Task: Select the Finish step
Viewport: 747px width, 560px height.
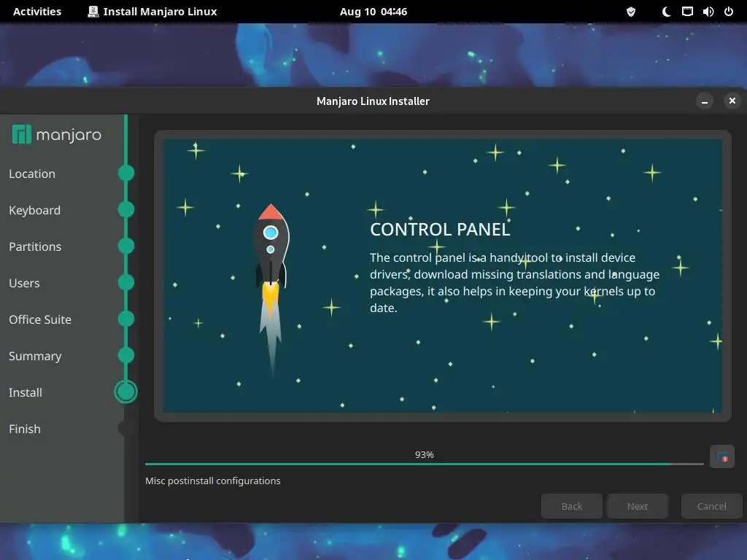Action: click(x=25, y=429)
